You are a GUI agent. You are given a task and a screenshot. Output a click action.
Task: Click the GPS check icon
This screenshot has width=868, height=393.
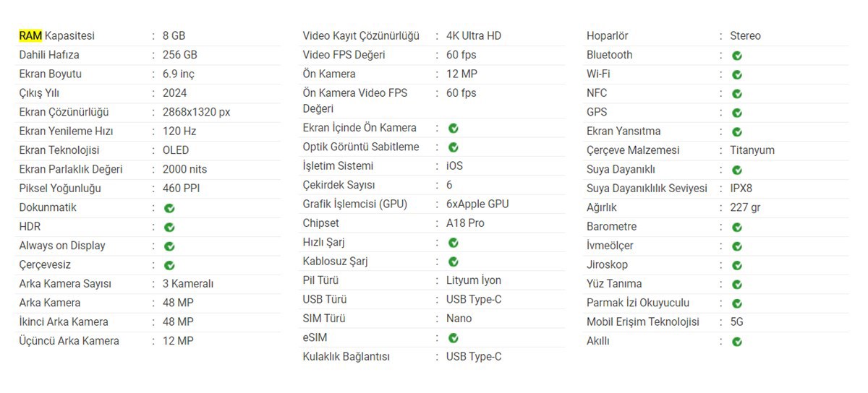click(x=737, y=113)
